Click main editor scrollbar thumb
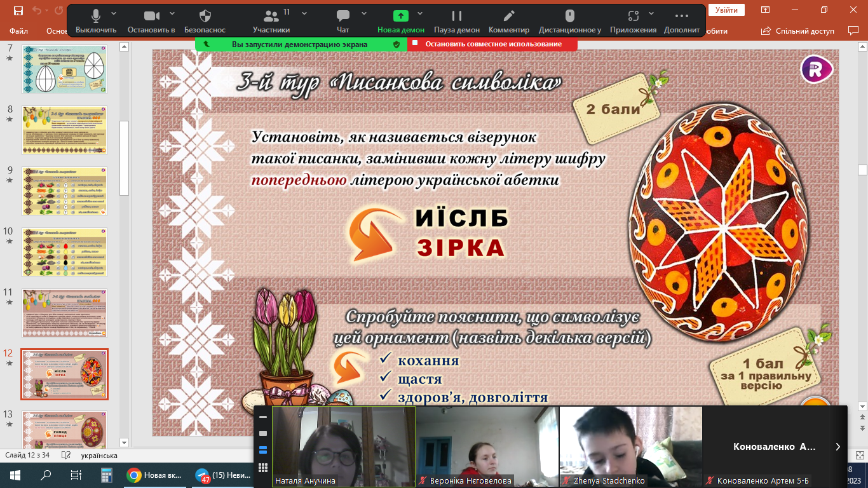The height and width of the screenshot is (488, 868). (862, 170)
